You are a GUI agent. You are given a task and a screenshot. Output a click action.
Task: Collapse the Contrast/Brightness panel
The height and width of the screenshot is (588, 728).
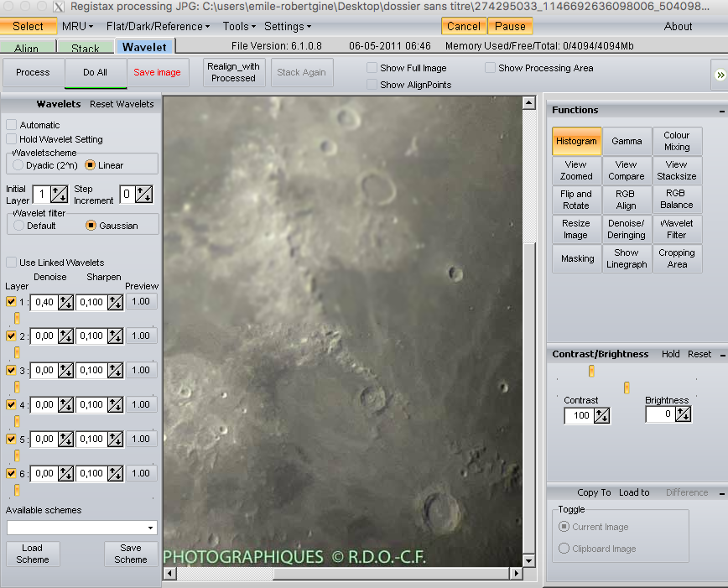[722, 355]
